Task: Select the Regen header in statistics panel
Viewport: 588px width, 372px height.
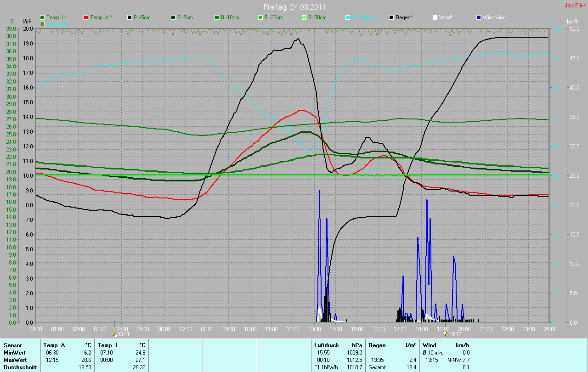Action: (x=377, y=345)
